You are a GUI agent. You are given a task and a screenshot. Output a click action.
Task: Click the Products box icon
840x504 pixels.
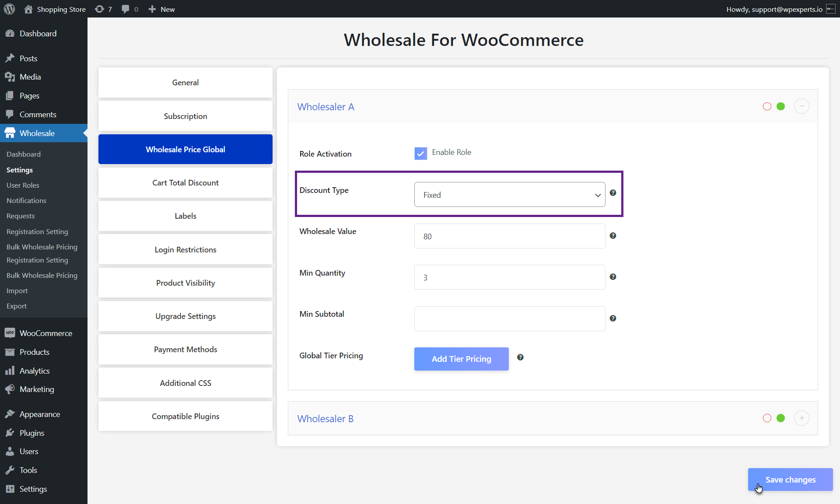(x=10, y=352)
